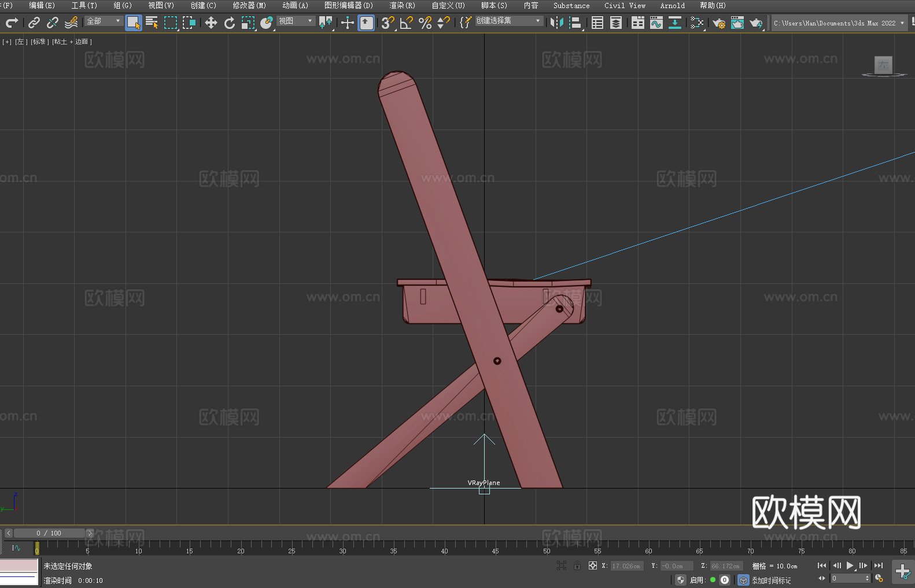
Task: Open 创建(C) menu
Action: tap(203, 5)
